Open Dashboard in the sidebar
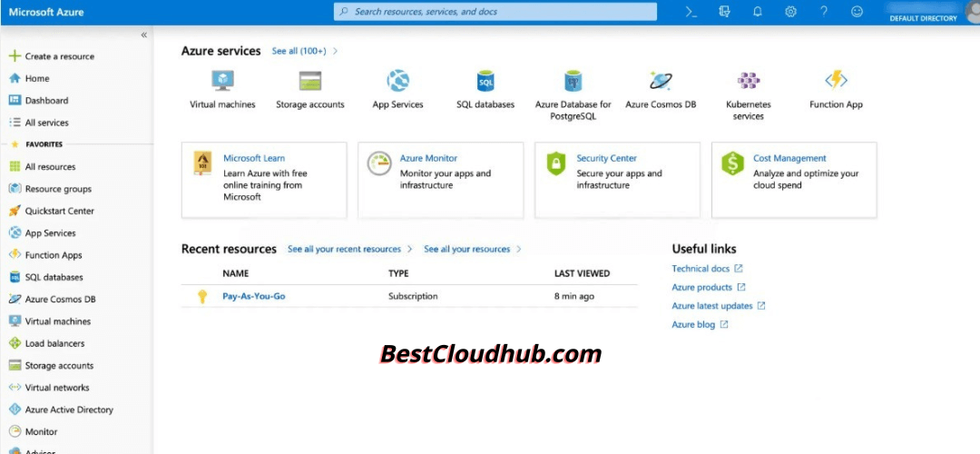Viewport: 980px width, 454px height. pyautogui.click(x=46, y=101)
